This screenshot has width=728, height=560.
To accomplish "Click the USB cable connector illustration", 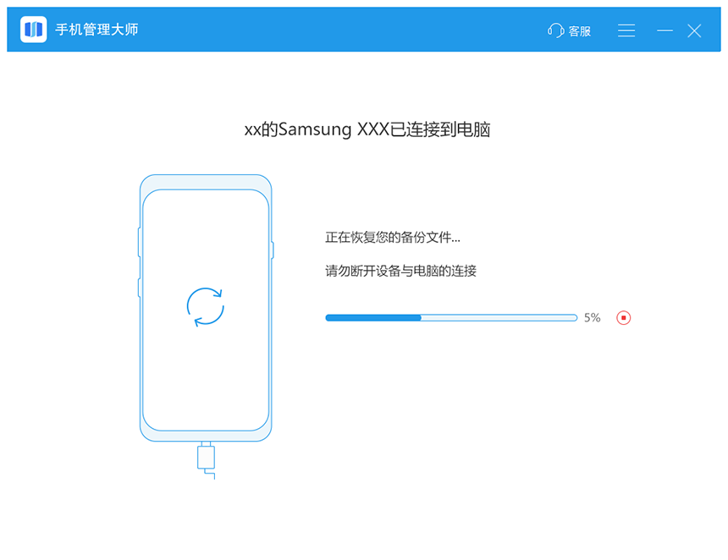I will point(207,460).
